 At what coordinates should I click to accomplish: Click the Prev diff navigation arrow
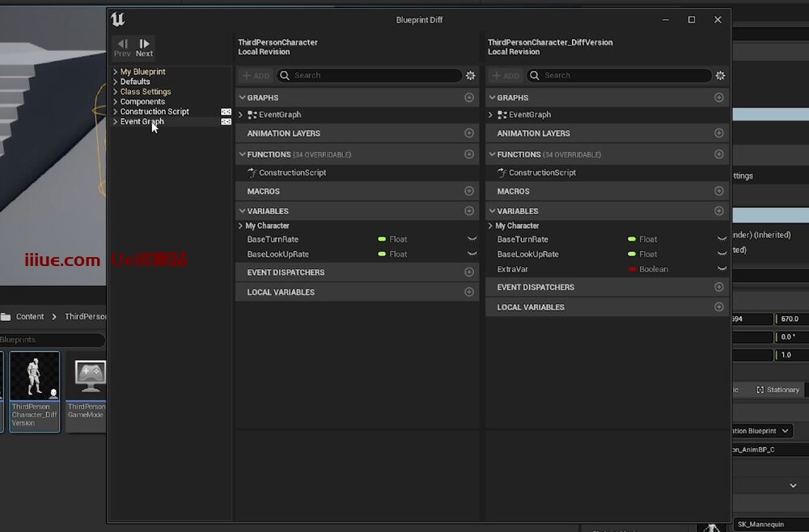121,45
